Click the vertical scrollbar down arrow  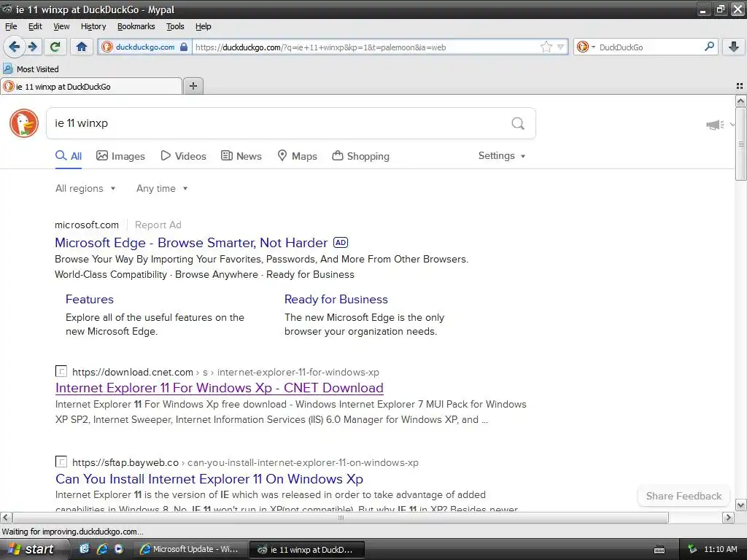pyautogui.click(x=740, y=505)
